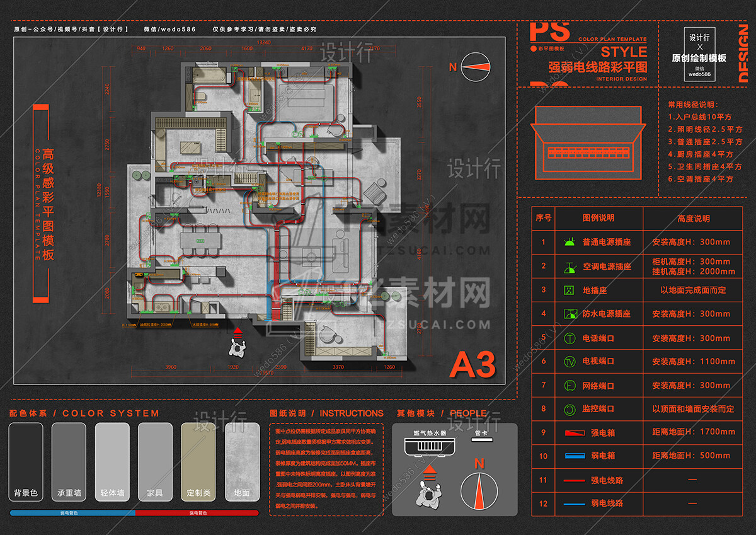Select the 窗卡 bar symbol

coord(483,441)
